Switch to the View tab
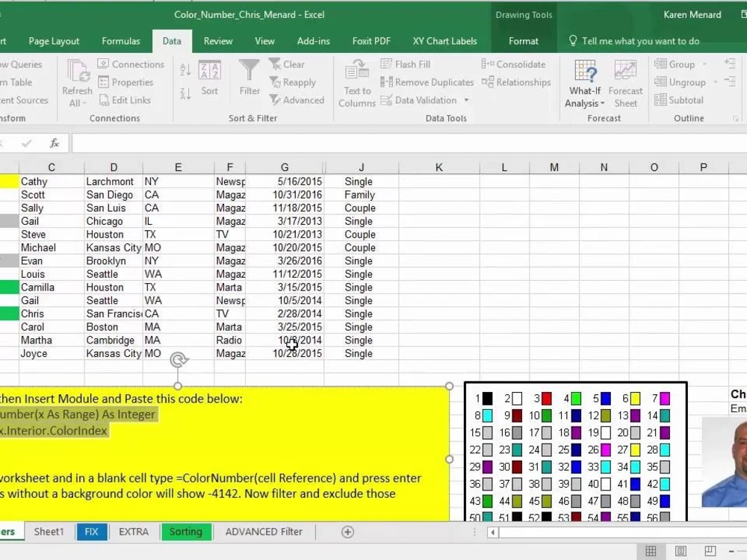 (264, 41)
